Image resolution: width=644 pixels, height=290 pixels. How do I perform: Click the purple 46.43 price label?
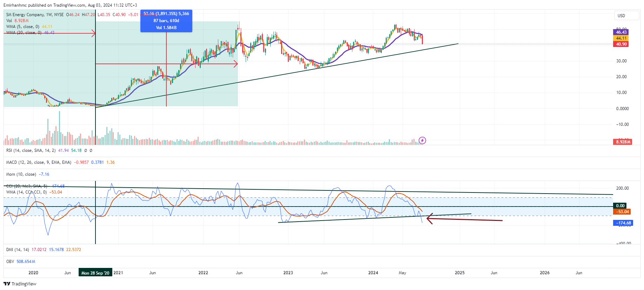(x=621, y=32)
